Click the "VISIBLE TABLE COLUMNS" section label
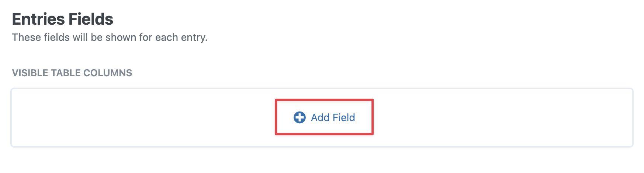Screen dimensions: 644x173 (x=72, y=73)
